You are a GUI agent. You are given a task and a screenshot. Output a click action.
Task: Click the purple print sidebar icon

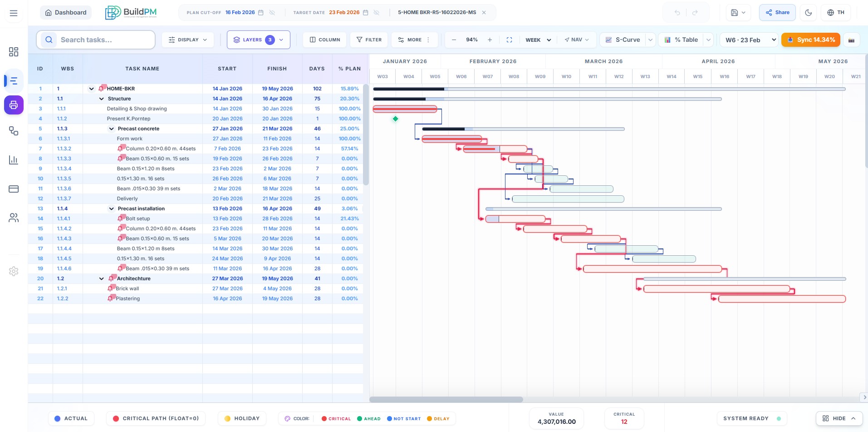[14, 105]
